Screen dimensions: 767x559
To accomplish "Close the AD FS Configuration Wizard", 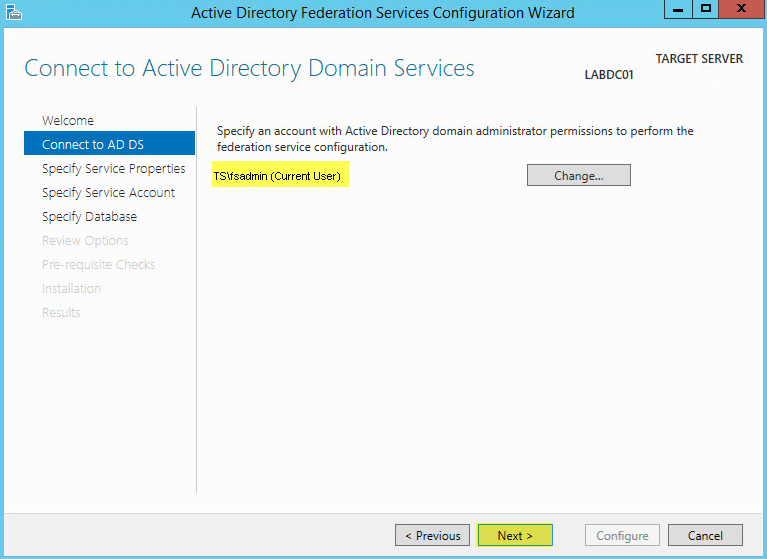I will (x=742, y=9).
